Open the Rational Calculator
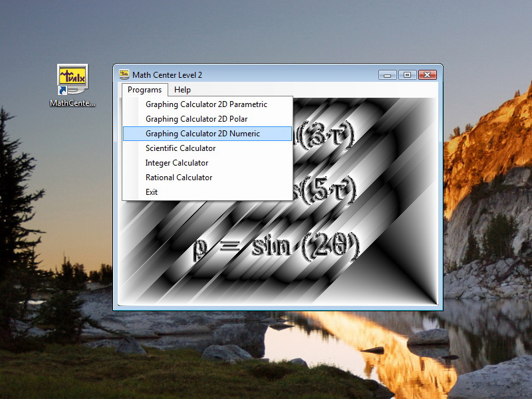Image resolution: width=532 pixels, height=399 pixels. tap(207, 178)
